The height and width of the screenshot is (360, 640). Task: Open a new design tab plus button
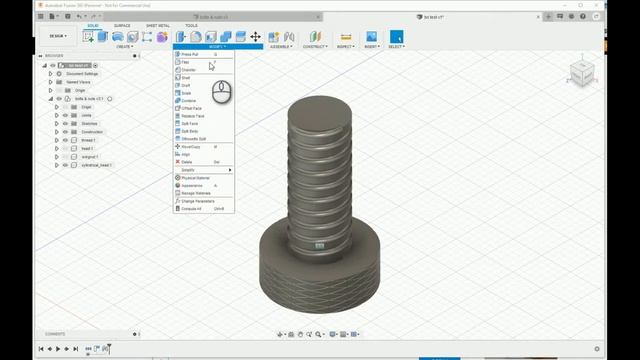[548, 16]
